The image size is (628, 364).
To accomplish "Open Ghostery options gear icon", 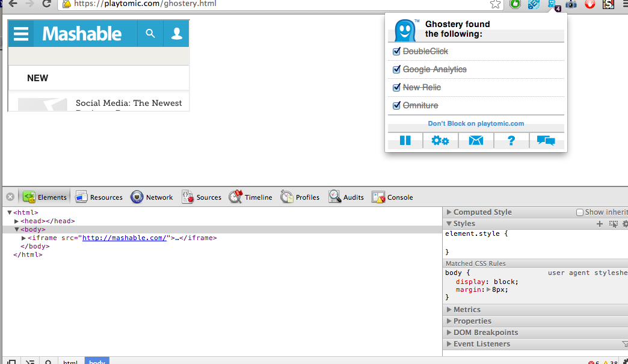I will pyautogui.click(x=440, y=141).
